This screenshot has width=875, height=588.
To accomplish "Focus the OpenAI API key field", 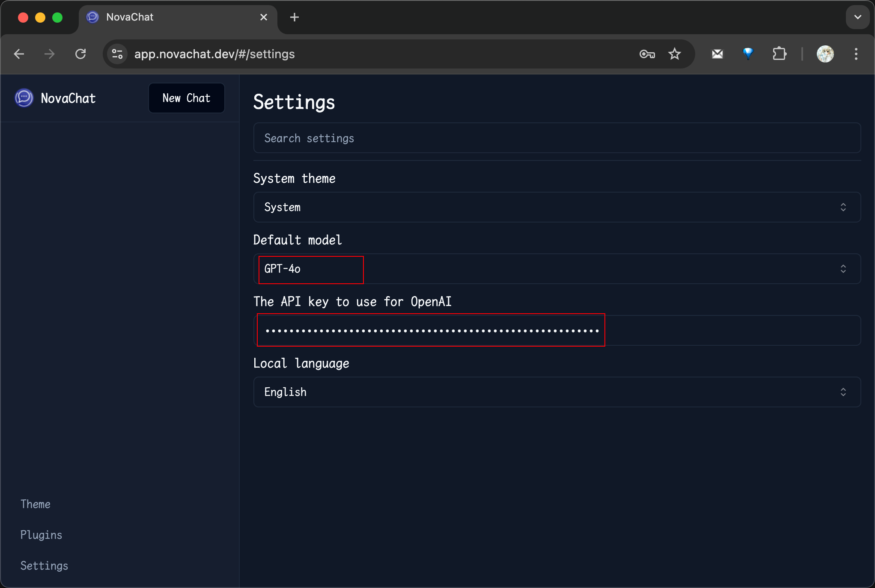I will (x=557, y=330).
